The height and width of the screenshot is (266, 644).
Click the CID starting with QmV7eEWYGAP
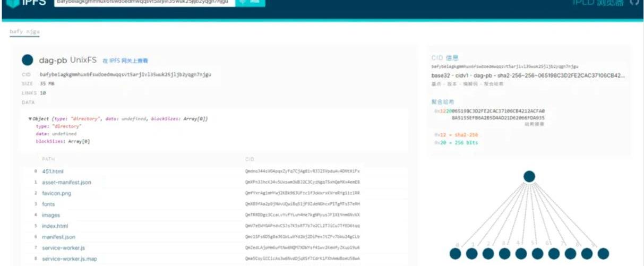click(302, 226)
